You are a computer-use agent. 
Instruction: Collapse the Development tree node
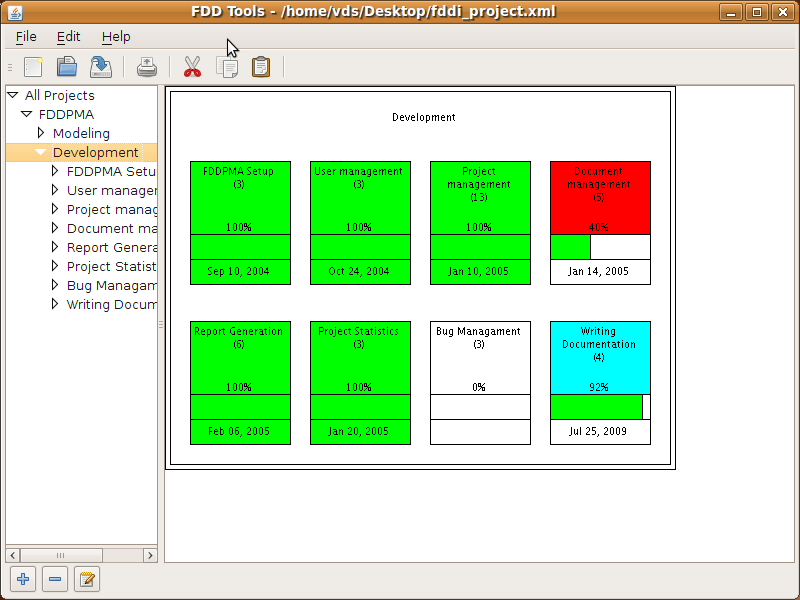(x=41, y=152)
